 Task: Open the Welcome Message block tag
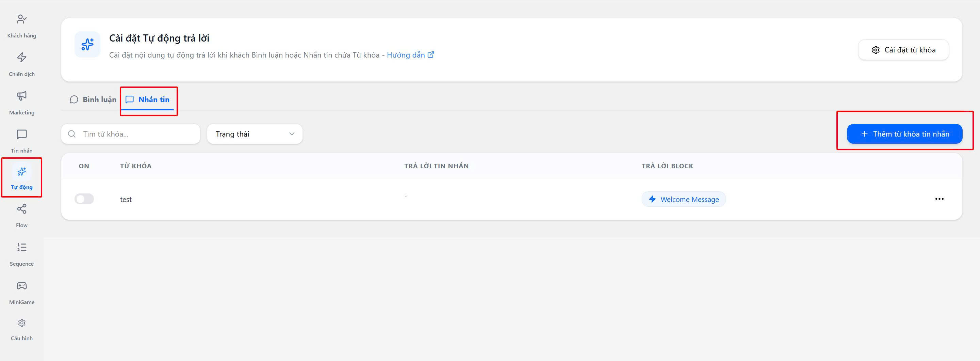click(683, 200)
